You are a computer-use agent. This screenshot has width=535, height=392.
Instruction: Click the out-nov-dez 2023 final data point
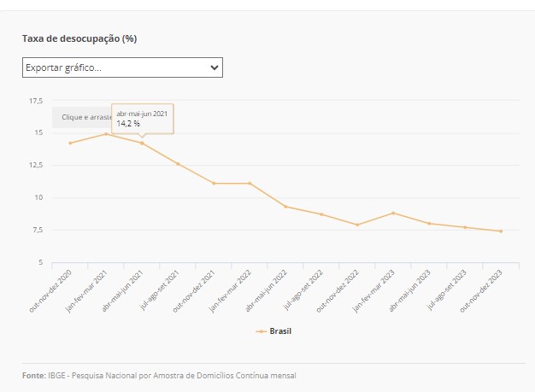[x=501, y=231]
